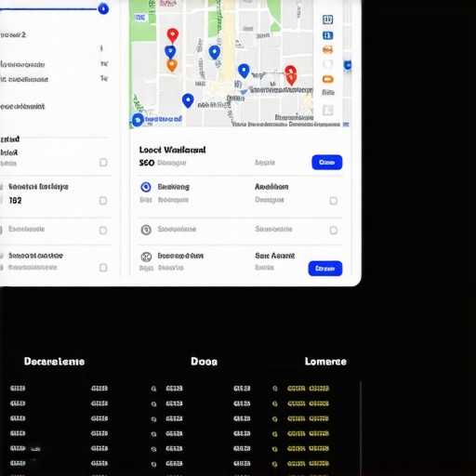
Task: Click the second blue square icon in the map side toolbar
Action: tap(328, 35)
